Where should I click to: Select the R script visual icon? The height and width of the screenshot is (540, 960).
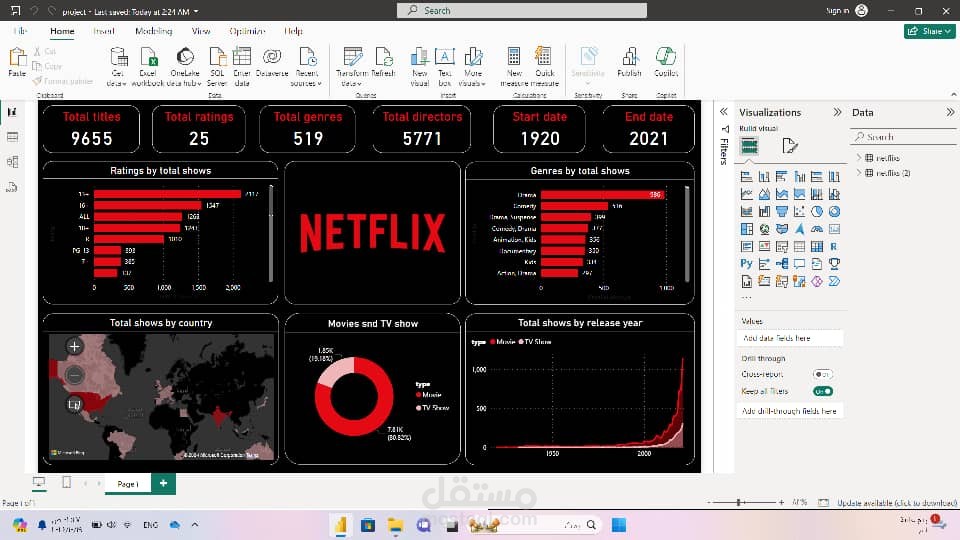[834, 247]
